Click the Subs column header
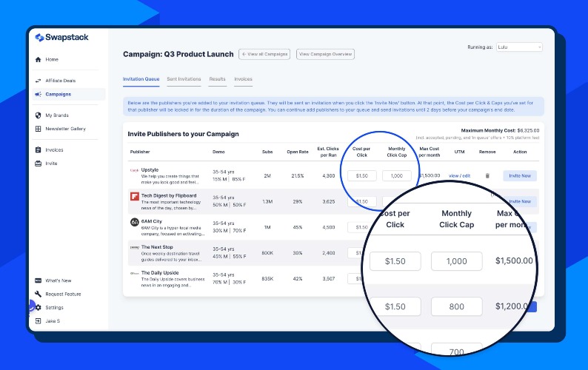This screenshot has width=588, height=370. [x=267, y=152]
